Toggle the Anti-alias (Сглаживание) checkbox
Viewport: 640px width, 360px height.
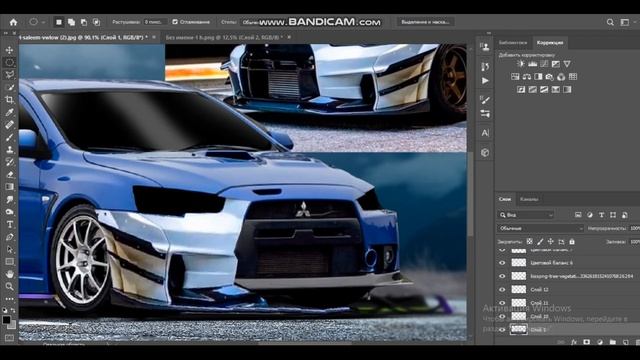click(175, 22)
